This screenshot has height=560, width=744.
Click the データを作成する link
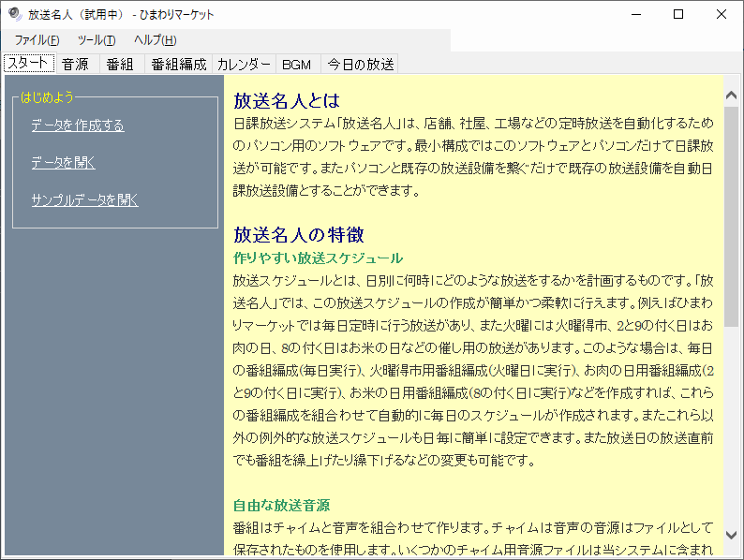pyautogui.click(x=77, y=125)
